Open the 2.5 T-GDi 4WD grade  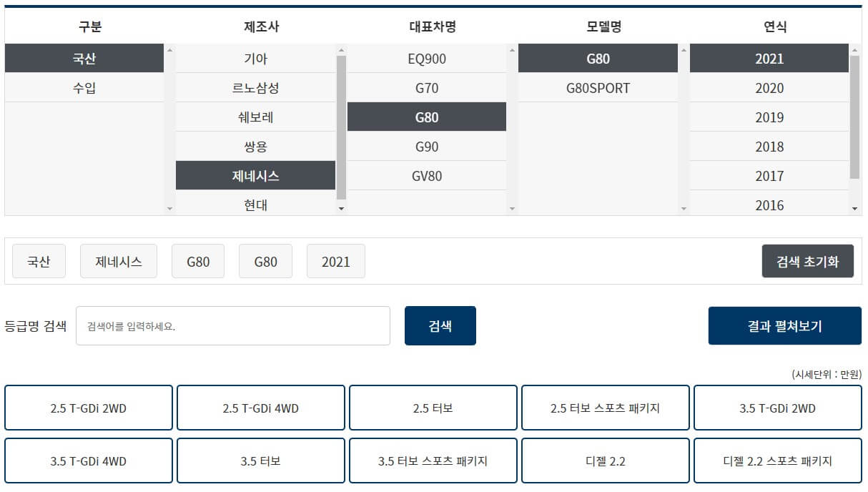[261, 408]
